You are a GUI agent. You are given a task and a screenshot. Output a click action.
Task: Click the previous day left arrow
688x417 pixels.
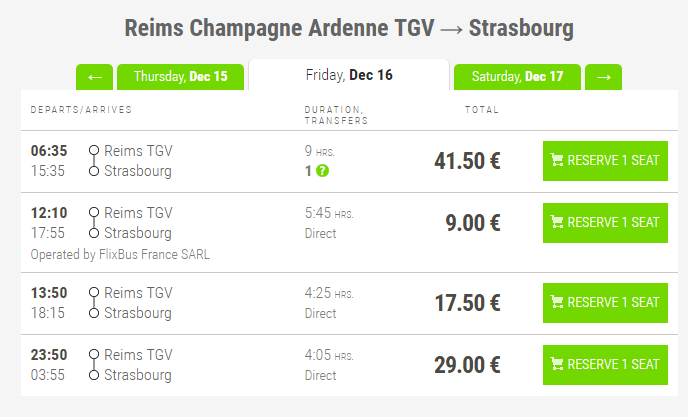point(94,77)
